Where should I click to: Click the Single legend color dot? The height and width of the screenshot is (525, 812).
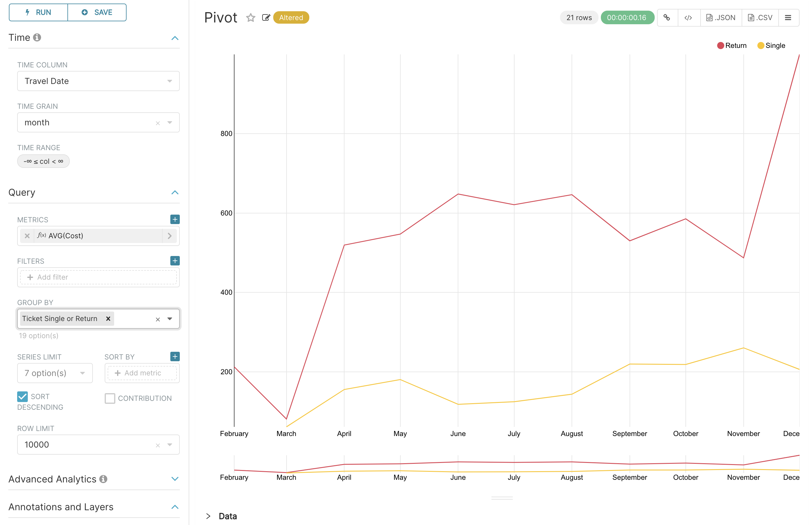pyautogui.click(x=761, y=45)
